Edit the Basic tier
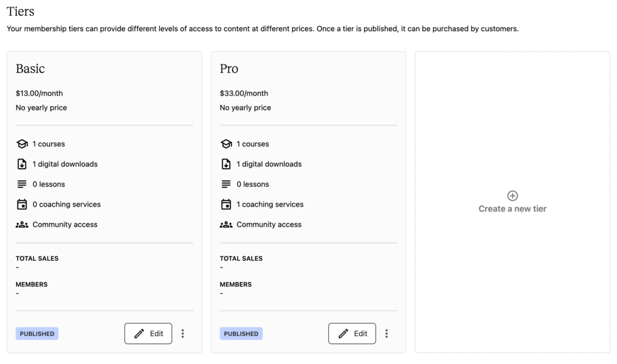Viewport: 617px width, 364px height. tap(148, 334)
